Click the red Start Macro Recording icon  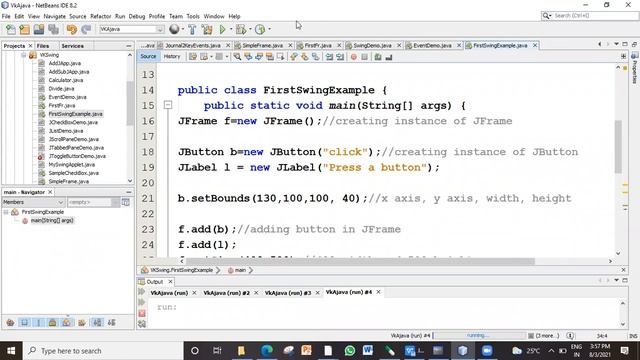tap(353, 57)
